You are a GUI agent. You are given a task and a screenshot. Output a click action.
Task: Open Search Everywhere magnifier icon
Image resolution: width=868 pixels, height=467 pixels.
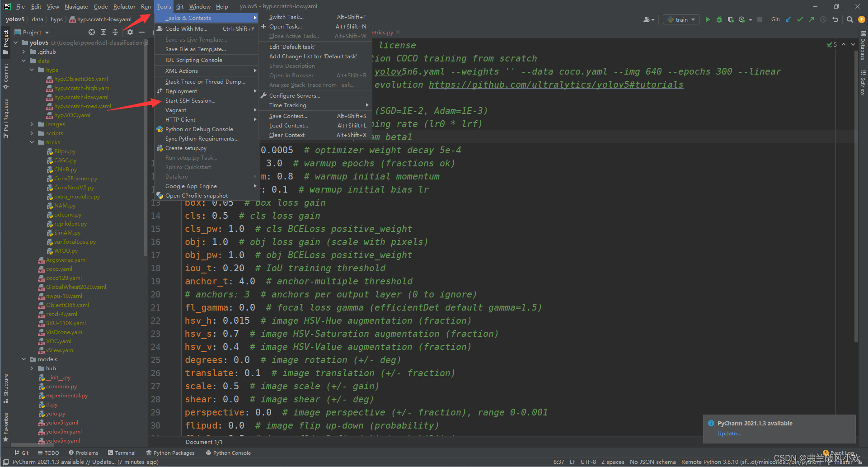click(850, 19)
